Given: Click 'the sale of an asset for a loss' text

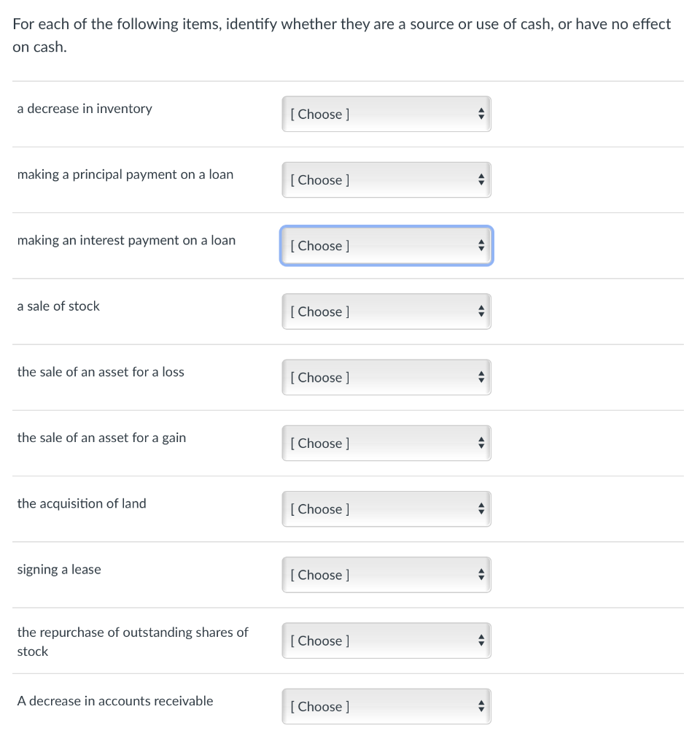Looking at the screenshot, I should click(101, 372).
